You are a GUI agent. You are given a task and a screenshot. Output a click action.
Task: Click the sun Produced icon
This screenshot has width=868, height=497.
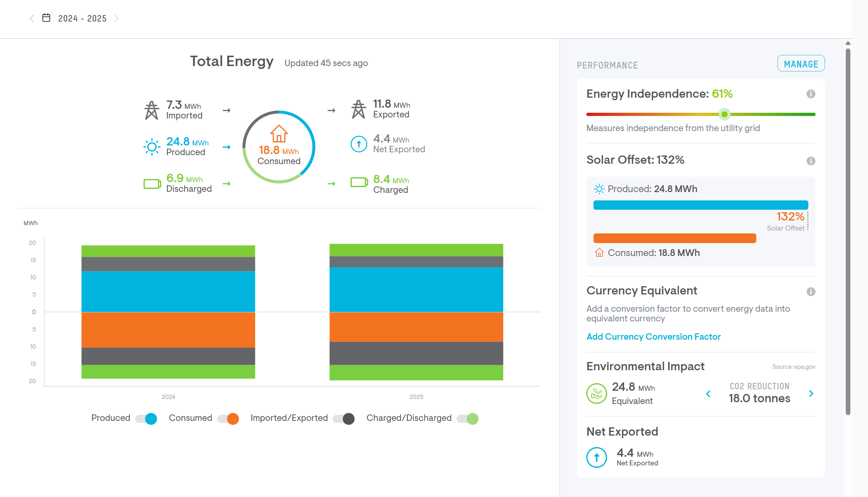152,147
